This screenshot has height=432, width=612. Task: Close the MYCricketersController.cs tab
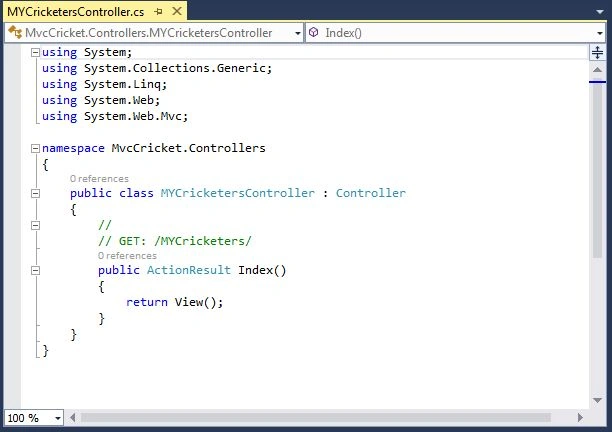pos(177,11)
